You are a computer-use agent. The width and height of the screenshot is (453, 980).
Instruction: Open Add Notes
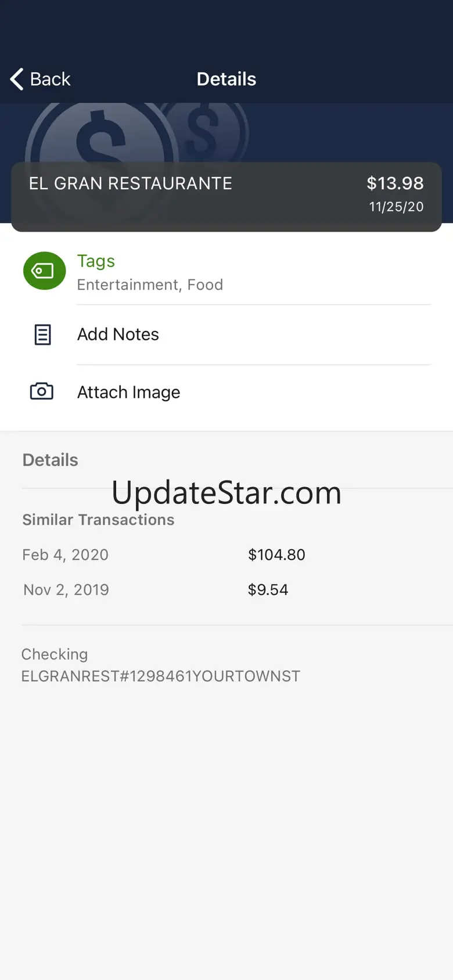118,334
